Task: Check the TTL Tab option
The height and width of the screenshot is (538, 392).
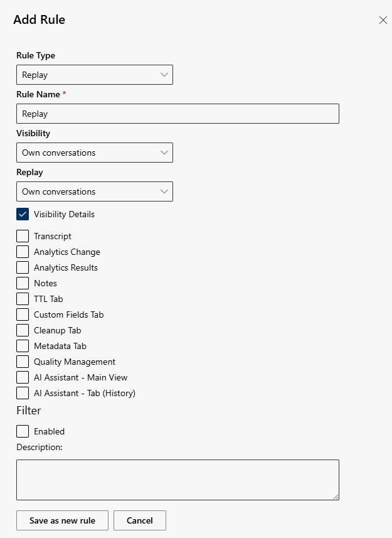Action: [23, 299]
